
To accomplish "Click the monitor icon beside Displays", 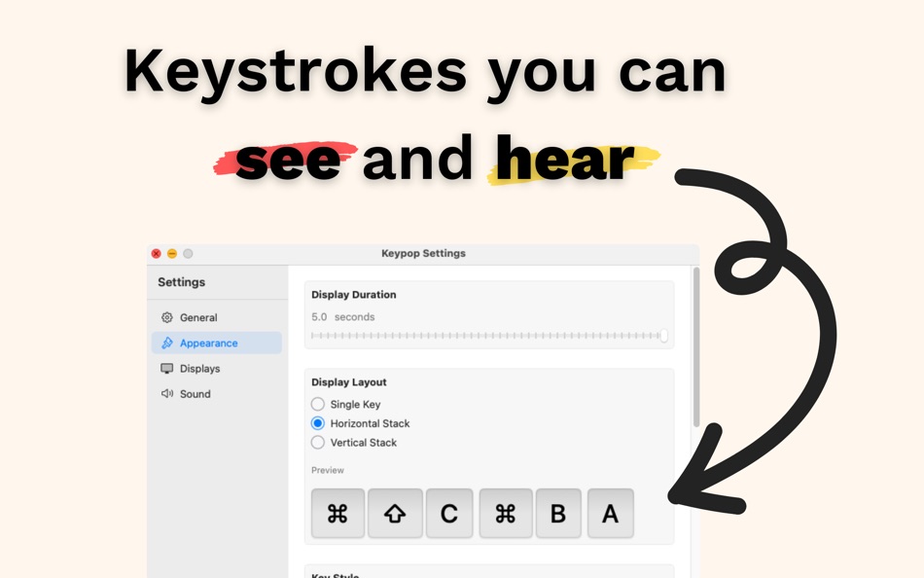I will 165,368.
